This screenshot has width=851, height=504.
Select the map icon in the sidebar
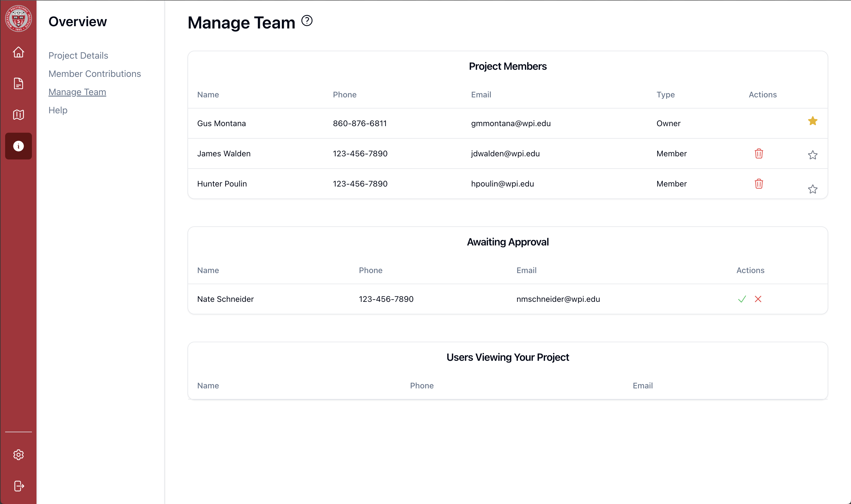point(18,114)
